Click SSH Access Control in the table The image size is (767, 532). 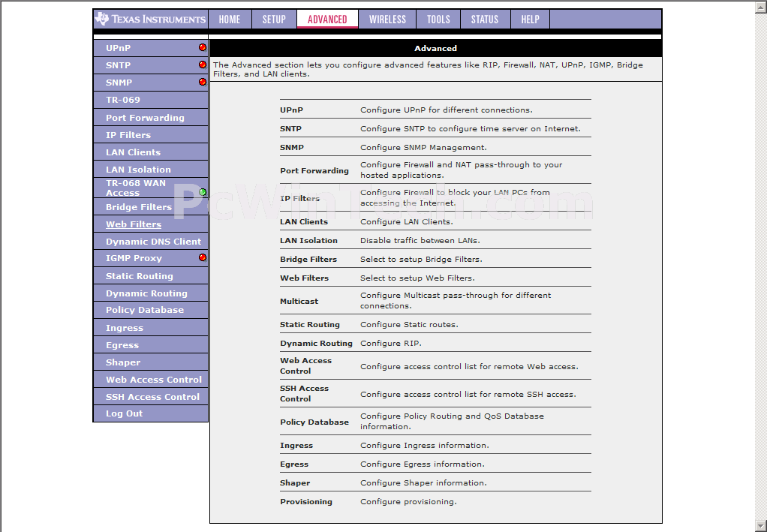[x=304, y=394]
